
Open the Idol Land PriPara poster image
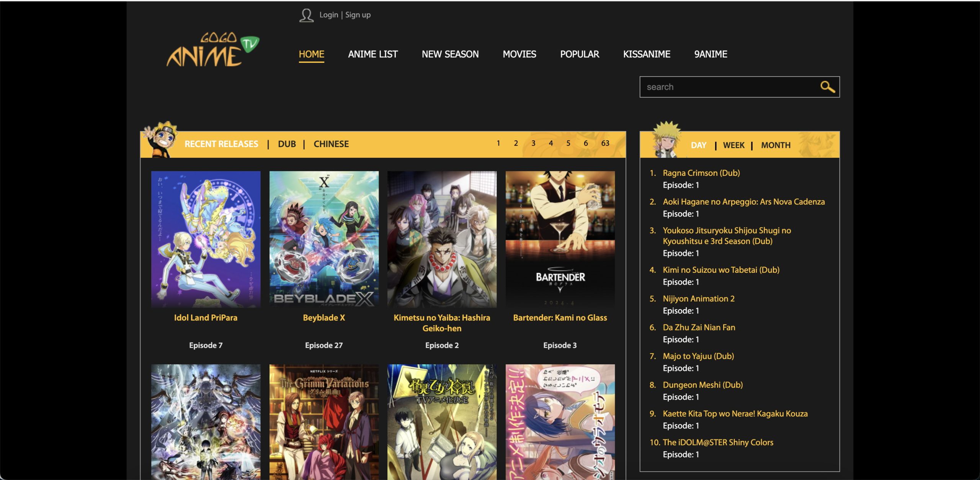(206, 239)
